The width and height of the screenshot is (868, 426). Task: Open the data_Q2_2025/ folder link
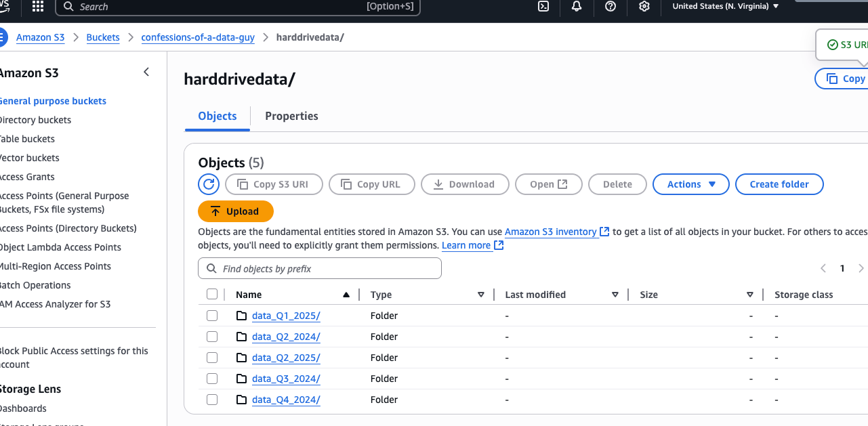[286, 358]
